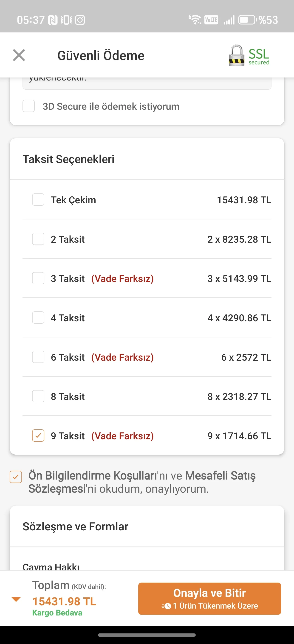This screenshot has width=294, height=644.
Task: Tap the vibrate mode status icon
Action: [66, 20]
